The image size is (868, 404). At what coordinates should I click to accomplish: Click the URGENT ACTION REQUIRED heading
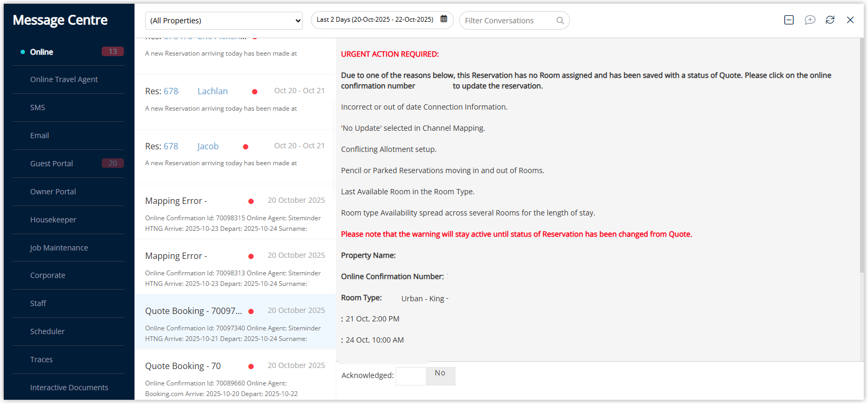click(390, 54)
